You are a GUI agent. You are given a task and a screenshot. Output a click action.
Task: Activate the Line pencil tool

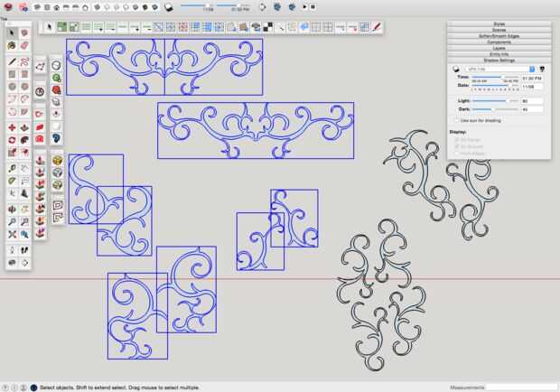[12, 61]
